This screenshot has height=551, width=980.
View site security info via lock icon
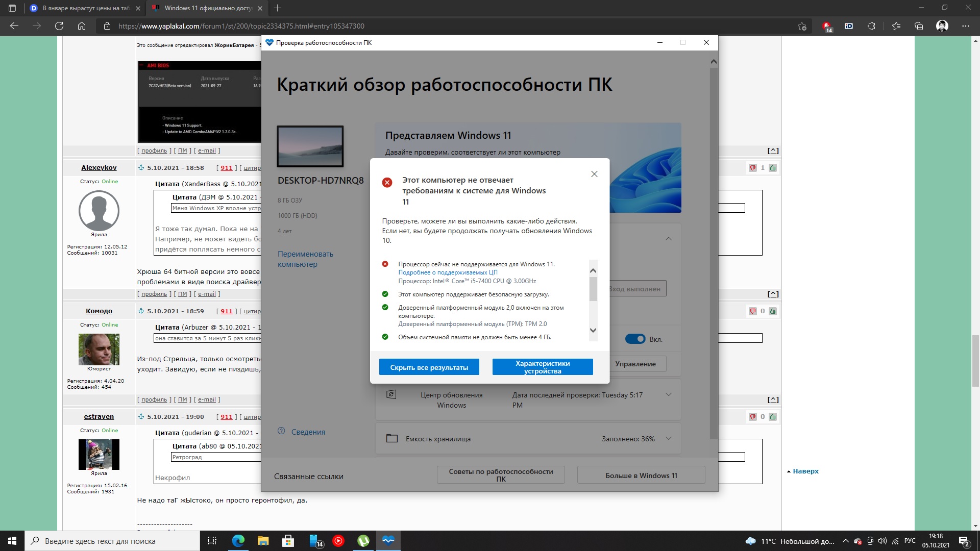pos(107,26)
